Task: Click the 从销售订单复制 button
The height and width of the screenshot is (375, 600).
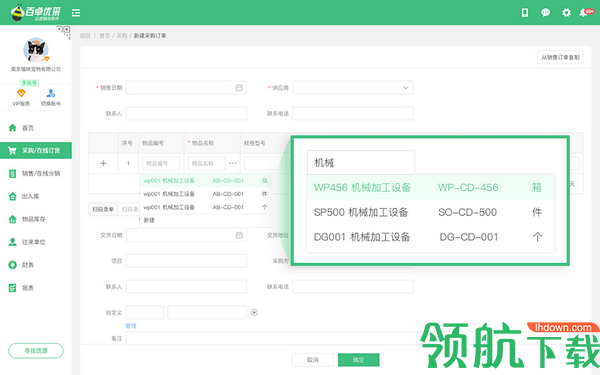Action: click(x=560, y=57)
